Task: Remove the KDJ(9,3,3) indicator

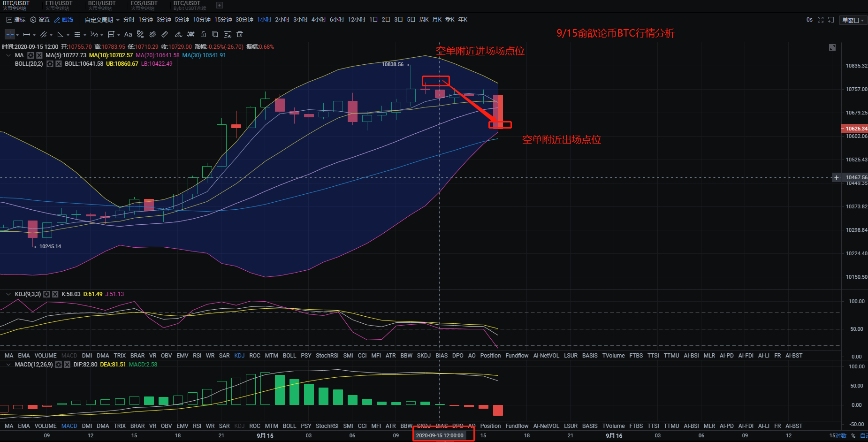Action: (55, 294)
